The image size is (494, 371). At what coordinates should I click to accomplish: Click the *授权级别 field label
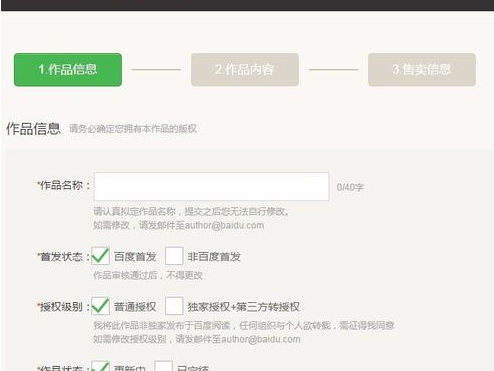click(63, 307)
